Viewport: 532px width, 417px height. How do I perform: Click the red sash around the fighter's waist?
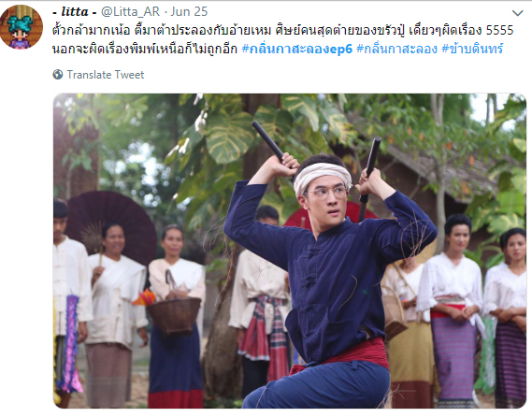pyautogui.click(x=343, y=354)
